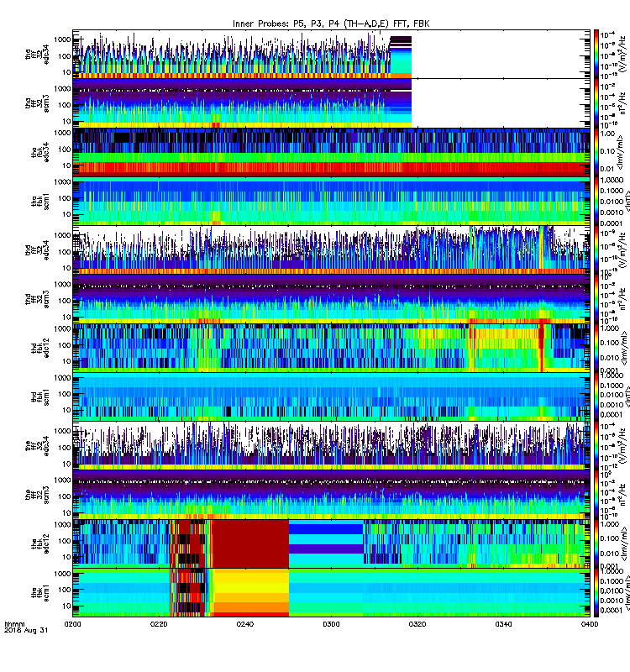The image size is (630, 672).
Task: Click the color bar beside tha fff scm3 panel
Action: click(596, 103)
